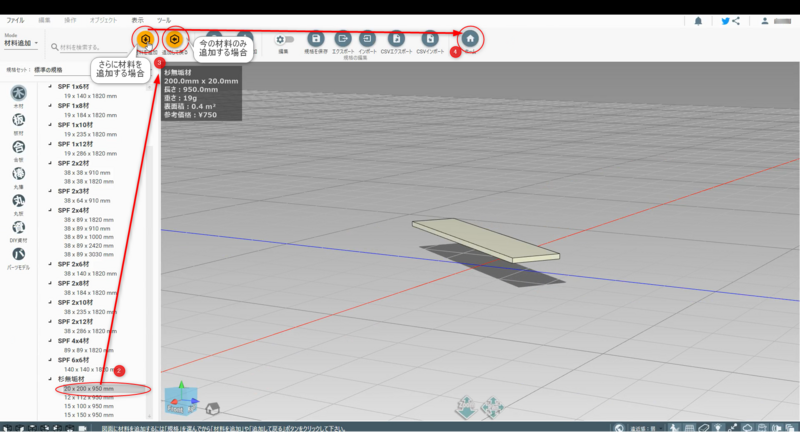This screenshot has width=800, height=434.
Task: Click the SPF 6x6材 group label
Action: 73,360
